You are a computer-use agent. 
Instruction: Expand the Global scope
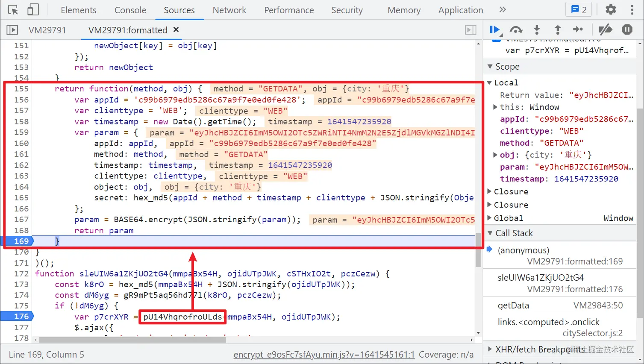point(490,218)
